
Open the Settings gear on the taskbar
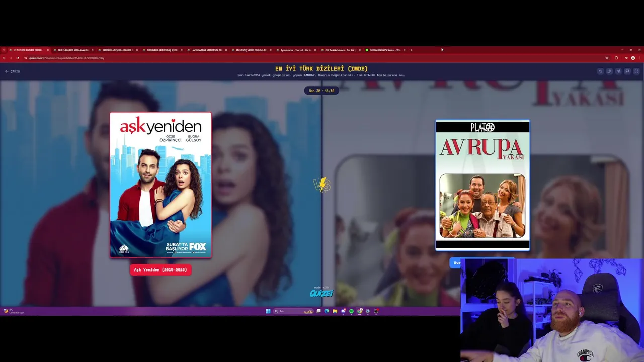pyautogui.click(x=368, y=311)
